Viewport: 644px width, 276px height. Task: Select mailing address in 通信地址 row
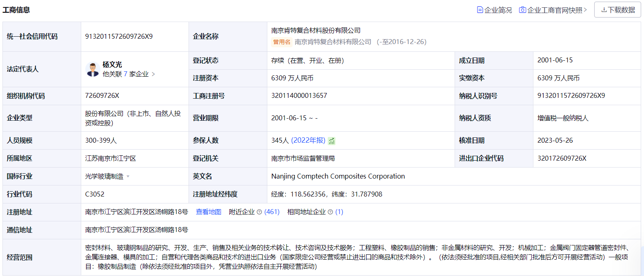coord(136,230)
